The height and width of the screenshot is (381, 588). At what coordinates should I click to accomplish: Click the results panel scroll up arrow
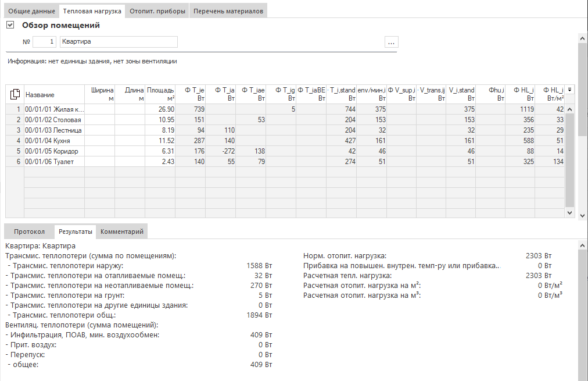pyautogui.click(x=582, y=245)
